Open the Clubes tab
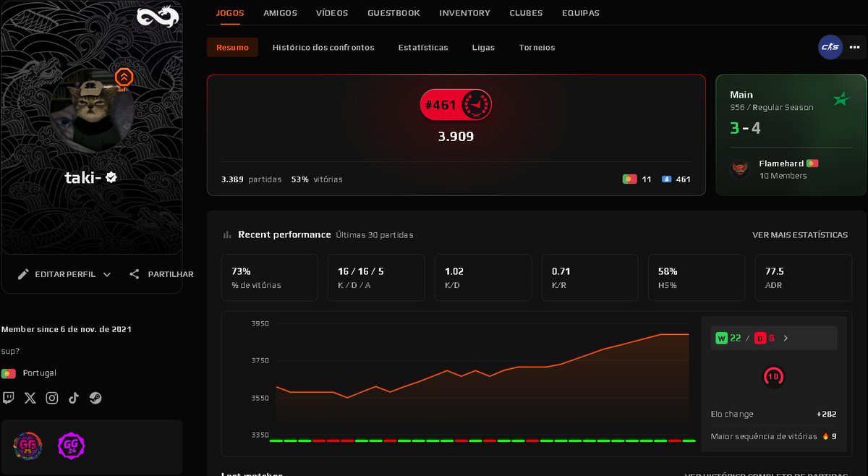This screenshot has width=868, height=476. tap(526, 13)
